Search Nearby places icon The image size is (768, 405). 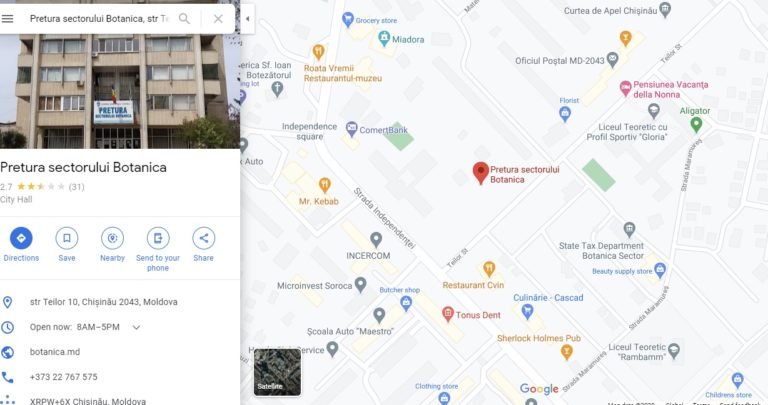[x=112, y=238]
